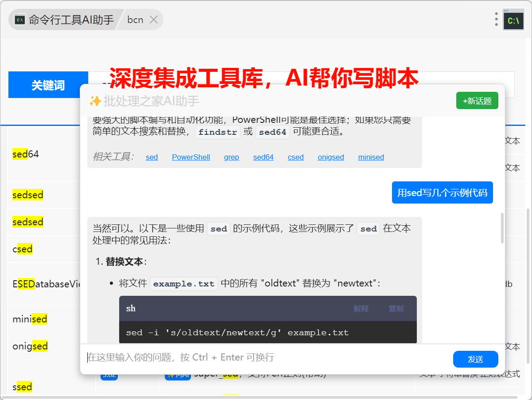
Task: Click the 发送 send button
Action: 475,359
